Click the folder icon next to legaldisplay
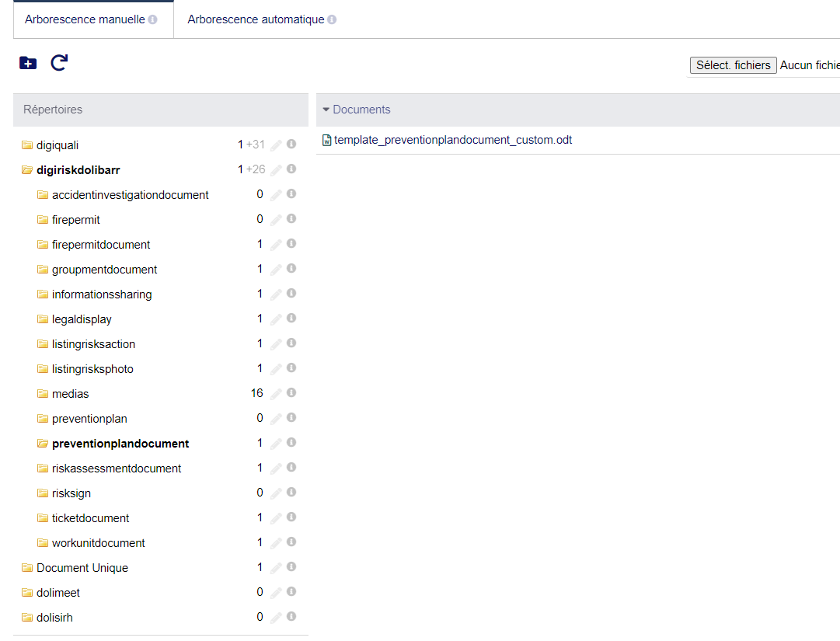840x641 pixels. (x=43, y=319)
